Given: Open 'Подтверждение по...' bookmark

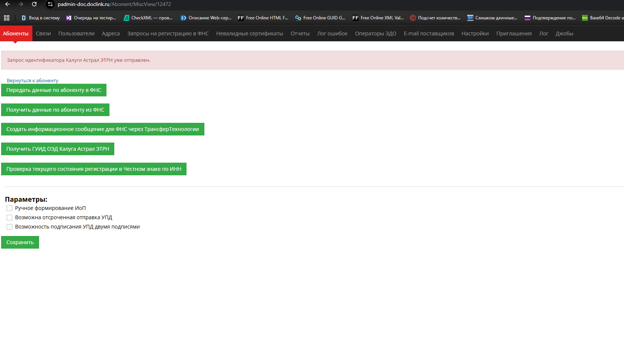Looking at the screenshot, I should pyautogui.click(x=550, y=18).
